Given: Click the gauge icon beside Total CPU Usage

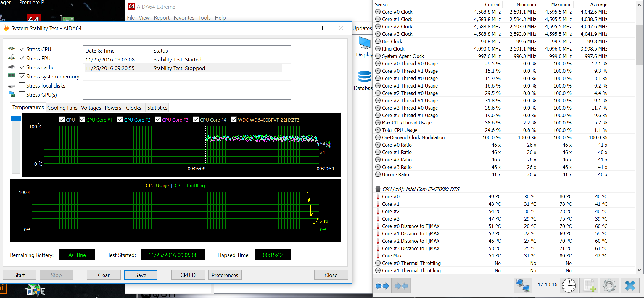Looking at the screenshot, I should coord(378,130).
